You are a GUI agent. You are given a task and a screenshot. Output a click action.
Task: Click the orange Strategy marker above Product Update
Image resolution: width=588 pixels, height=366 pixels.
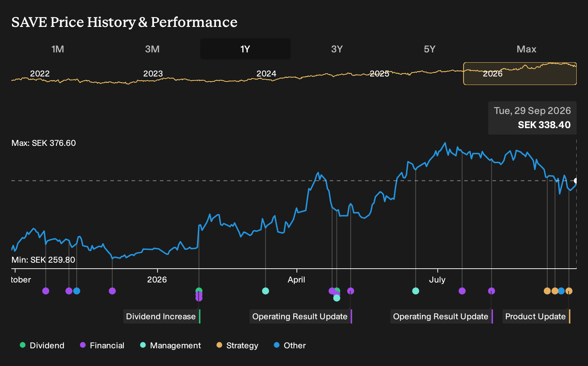tap(569, 291)
